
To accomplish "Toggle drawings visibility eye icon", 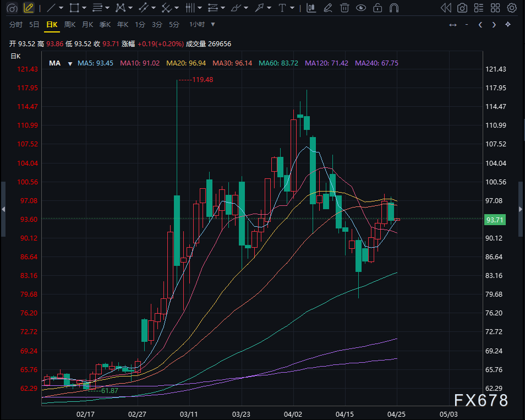I will (x=361, y=8).
